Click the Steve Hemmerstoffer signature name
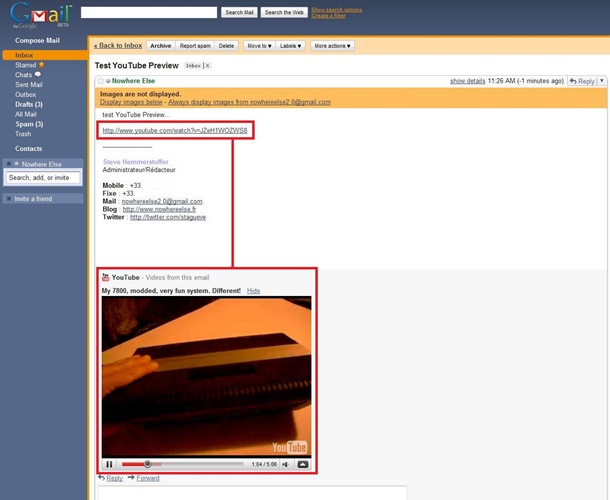 pos(135,162)
